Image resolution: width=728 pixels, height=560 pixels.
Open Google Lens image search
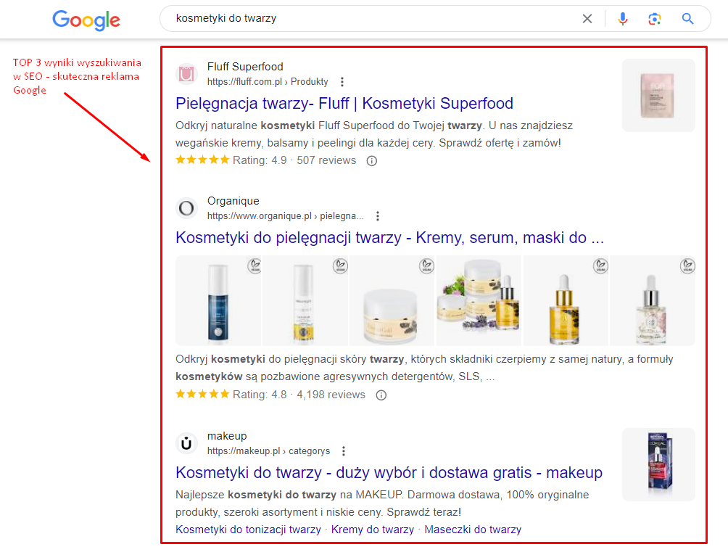[x=655, y=19]
